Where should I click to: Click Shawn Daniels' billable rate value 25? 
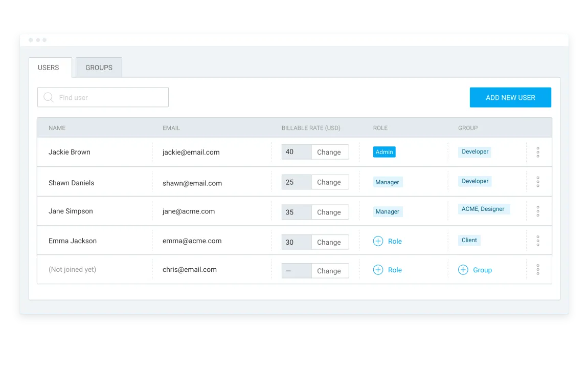coord(296,182)
